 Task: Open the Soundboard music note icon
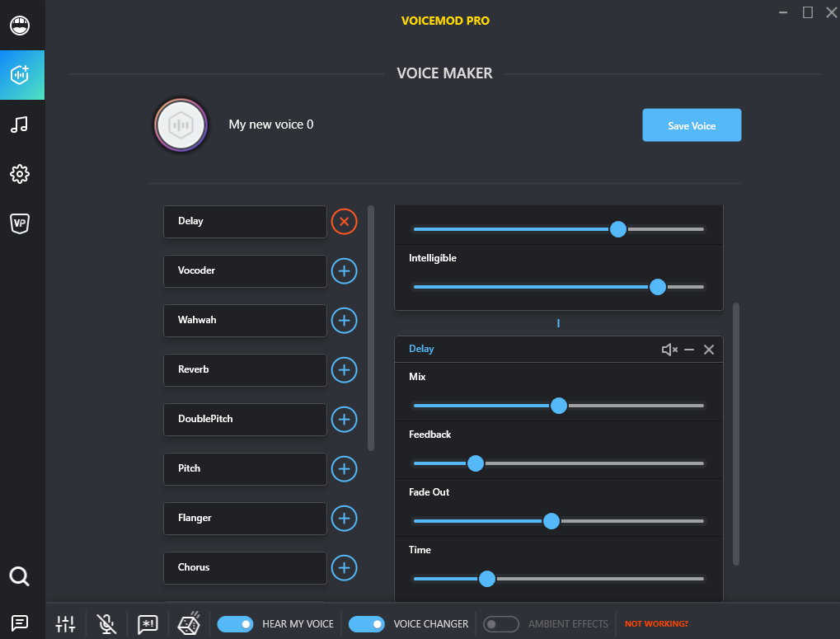[x=19, y=125]
